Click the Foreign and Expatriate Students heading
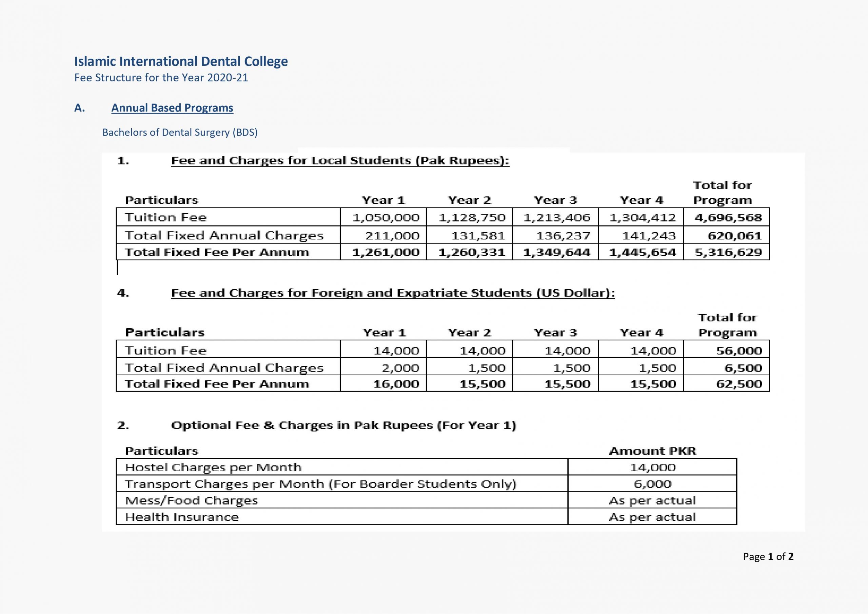Image resolution: width=868 pixels, height=614 pixels. [x=393, y=293]
